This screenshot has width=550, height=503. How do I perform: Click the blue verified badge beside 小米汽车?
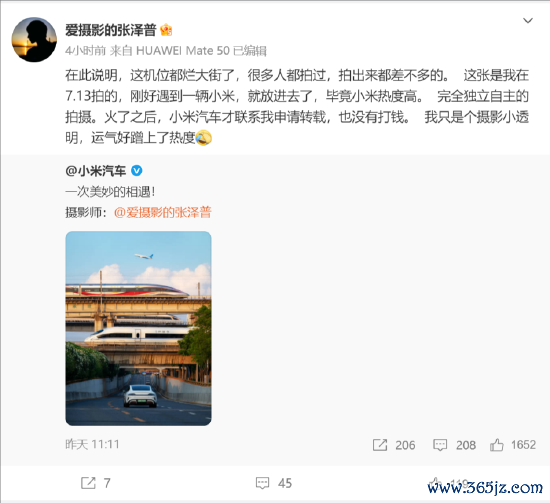(136, 171)
